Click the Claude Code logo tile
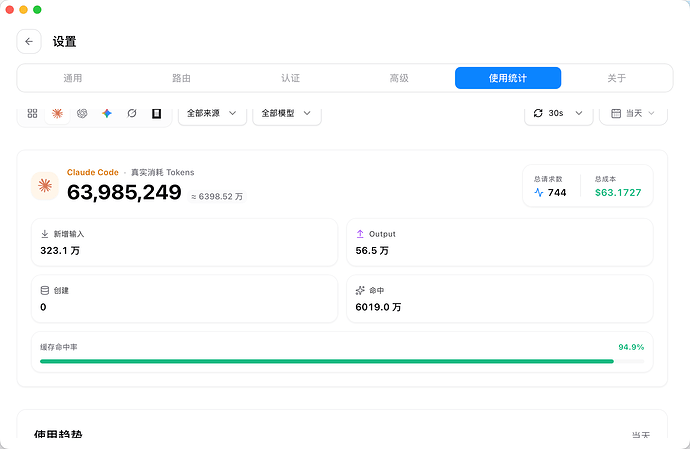The height and width of the screenshot is (449, 690). 45,186
